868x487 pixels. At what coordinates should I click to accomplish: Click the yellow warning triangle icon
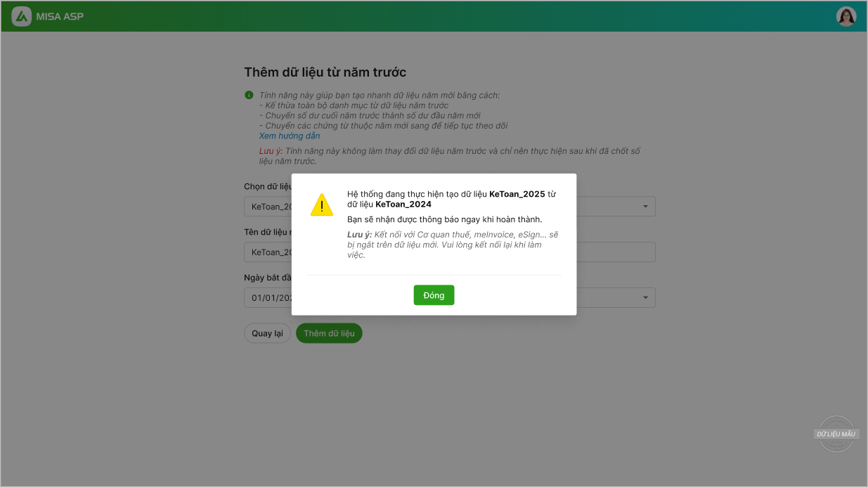coord(322,204)
